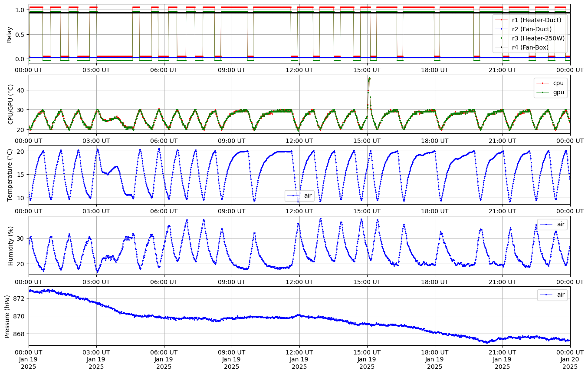The width and height of the screenshot is (588, 374).
Task: Click the 0.0 tick on the Relay axis
Action: pos(21,59)
